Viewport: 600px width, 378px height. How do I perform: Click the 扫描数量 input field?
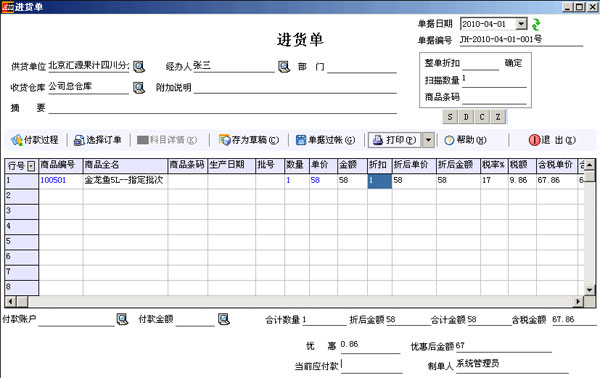click(494, 80)
